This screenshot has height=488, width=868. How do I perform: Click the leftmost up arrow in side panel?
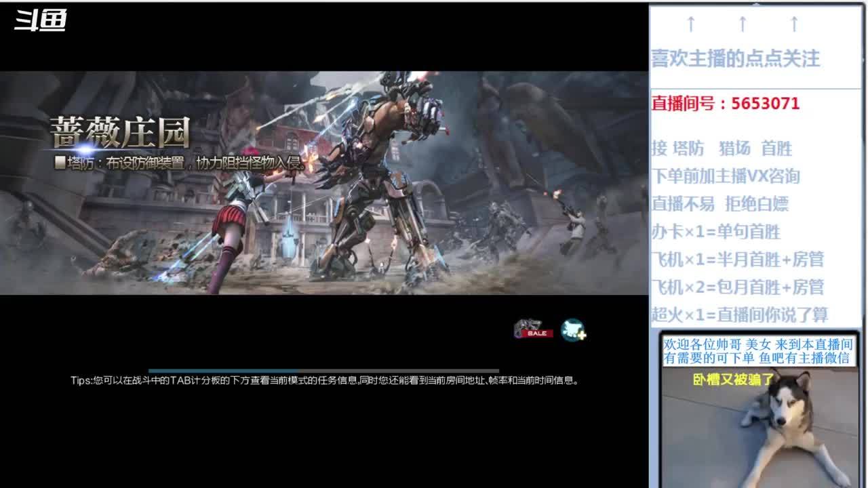pyautogui.click(x=691, y=24)
